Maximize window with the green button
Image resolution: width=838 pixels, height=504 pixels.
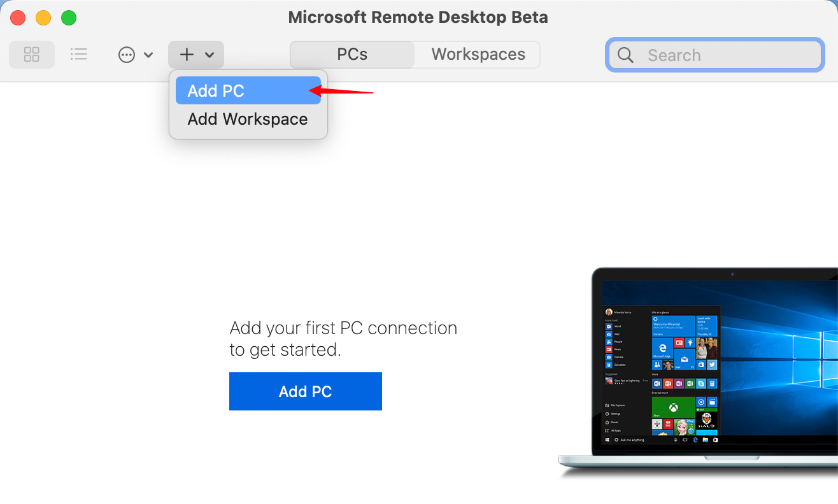click(69, 18)
